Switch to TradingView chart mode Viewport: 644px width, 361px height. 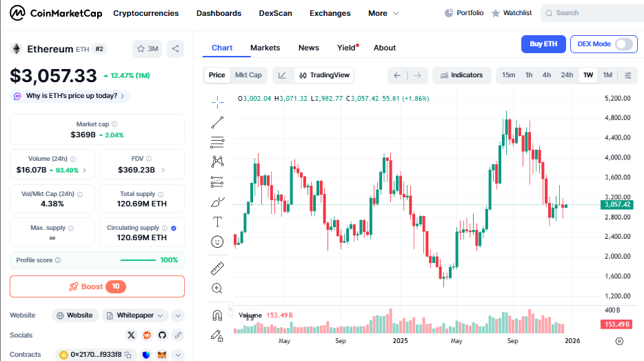[325, 75]
